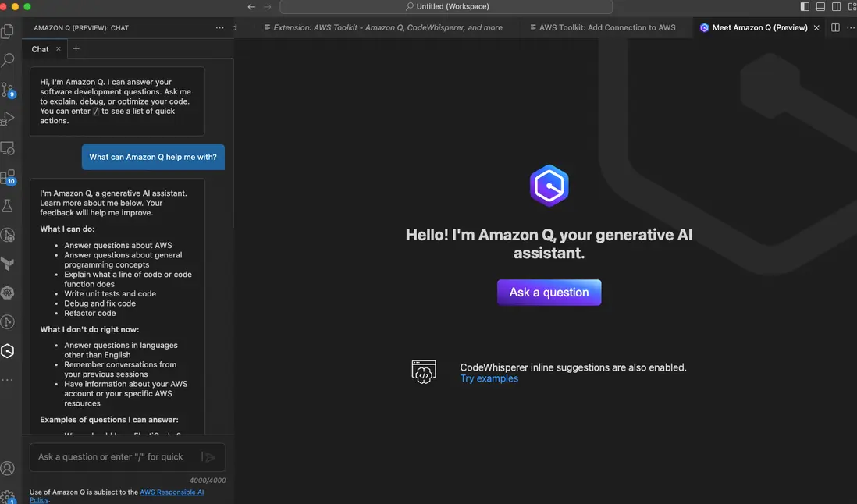Click 'What I don't do right now:' heading
Screen dimensions: 857x504
coord(90,329)
